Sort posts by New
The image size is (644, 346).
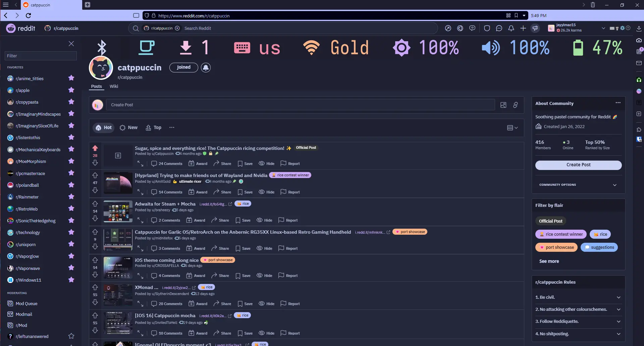[128, 128]
